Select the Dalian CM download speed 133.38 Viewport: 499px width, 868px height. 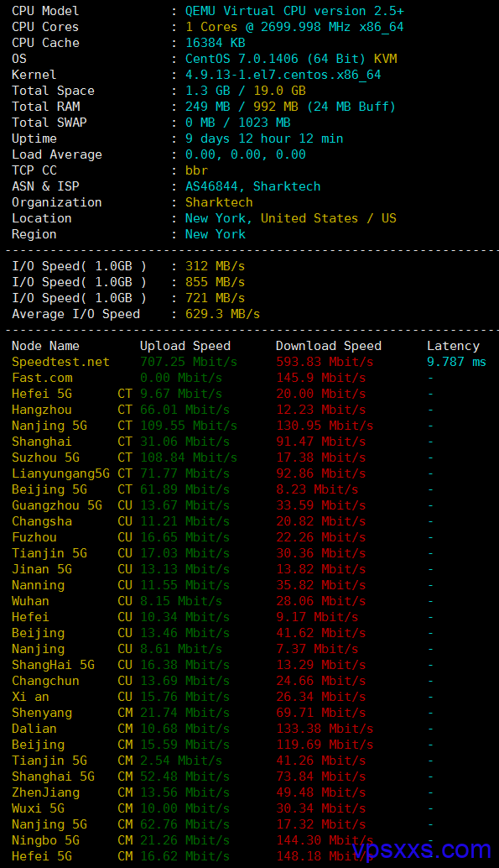pyautogui.click(x=325, y=729)
